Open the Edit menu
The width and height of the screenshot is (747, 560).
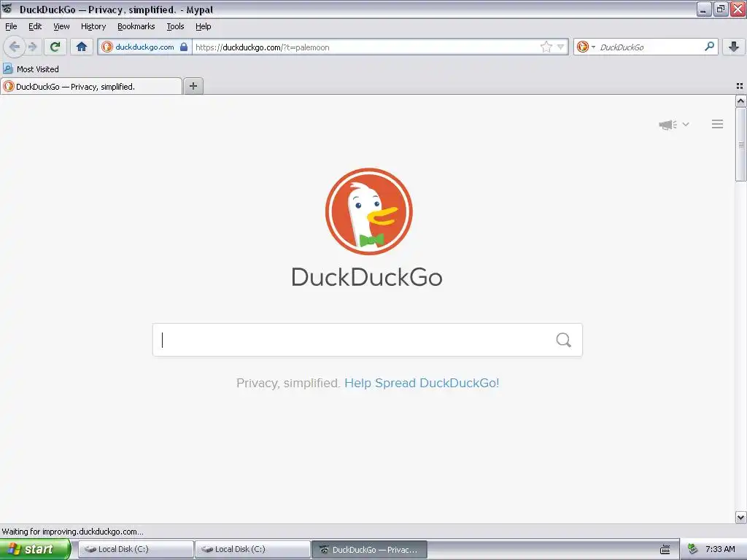point(35,27)
